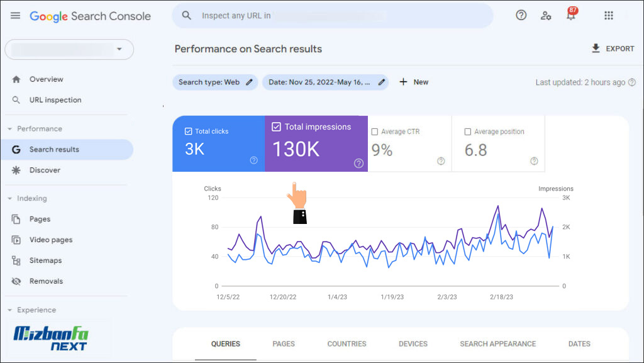644x363 pixels.
Task: Click the 12/20/22 date label on chart
Action: point(282,297)
